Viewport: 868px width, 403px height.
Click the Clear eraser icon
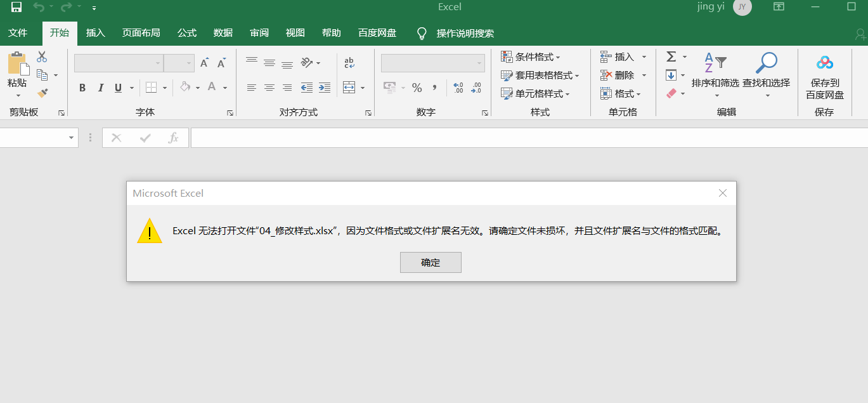[x=671, y=93]
